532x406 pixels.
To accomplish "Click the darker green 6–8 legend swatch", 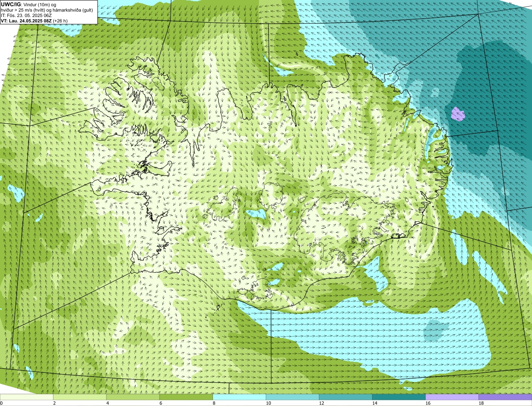I will (x=186, y=397).
